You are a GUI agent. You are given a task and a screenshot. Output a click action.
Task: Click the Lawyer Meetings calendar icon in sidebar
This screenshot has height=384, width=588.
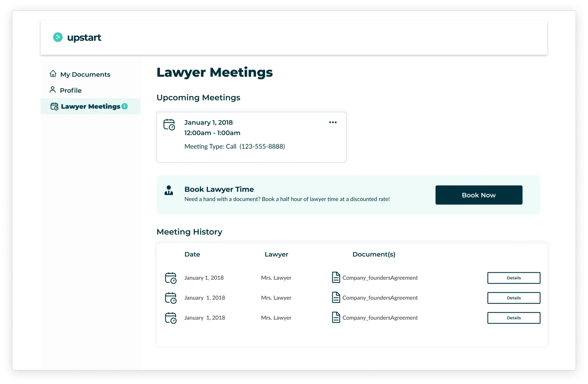54,106
